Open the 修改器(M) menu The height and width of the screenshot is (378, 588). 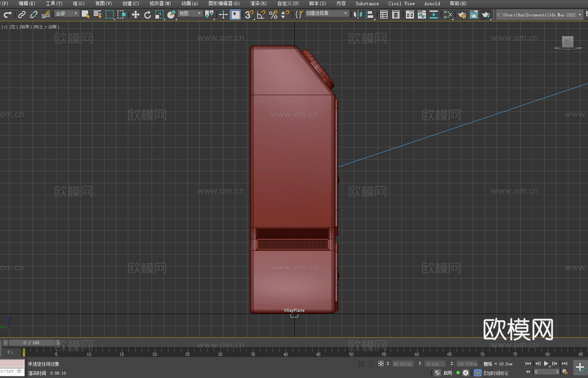(160, 3)
